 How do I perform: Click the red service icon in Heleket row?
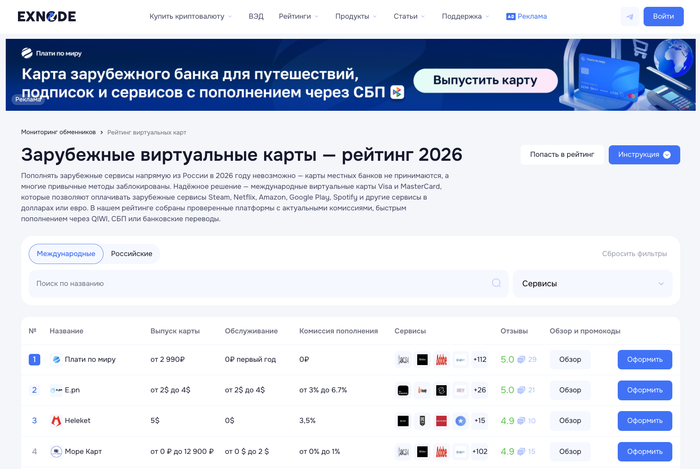tap(441, 421)
